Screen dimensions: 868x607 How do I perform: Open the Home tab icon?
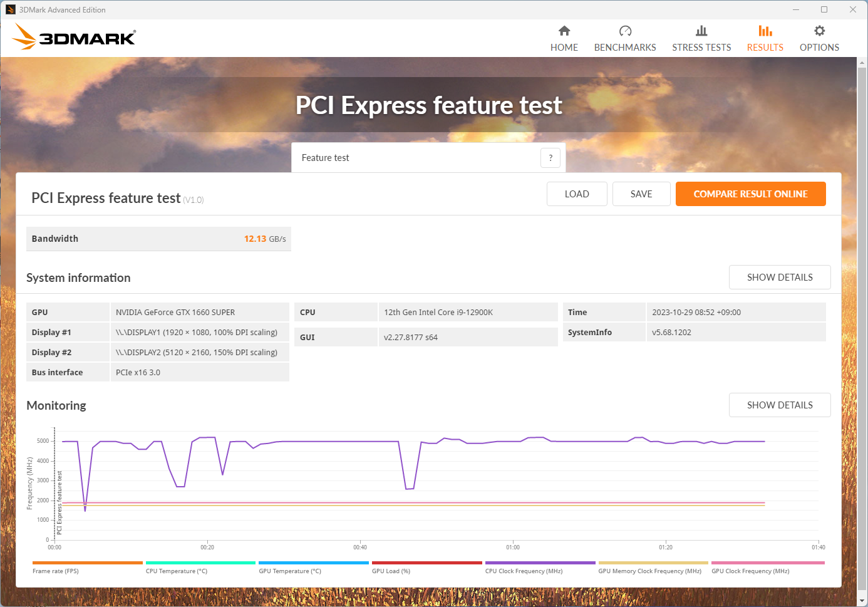click(564, 31)
